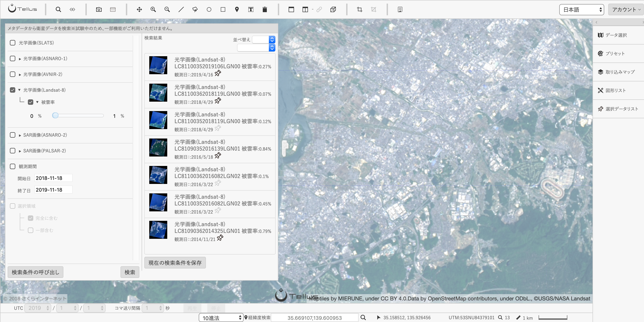The height and width of the screenshot is (322, 644).
Task: Collapse the 被雲率 disclosure arrow
Action: 37,102
